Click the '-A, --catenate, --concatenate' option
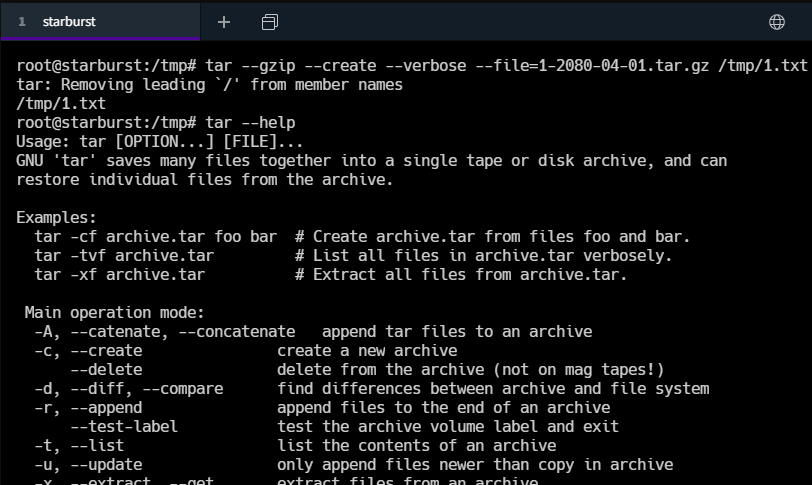 165,332
